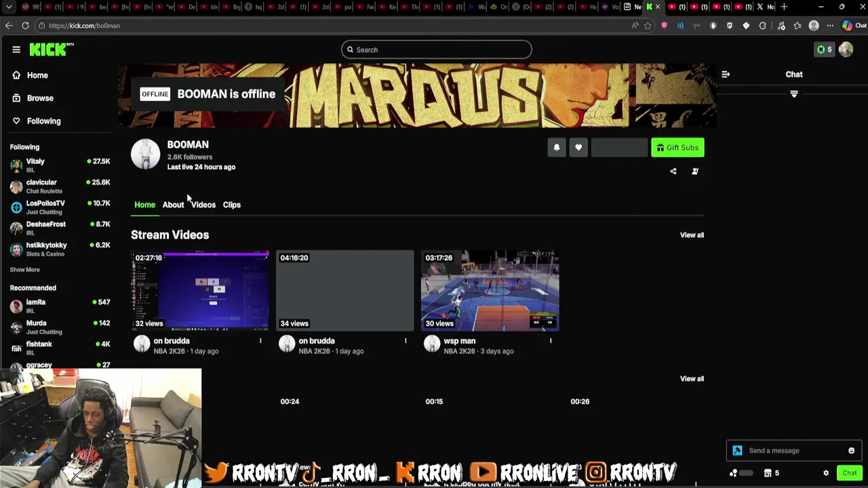Click the heart follow button on the channel
Image resolution: width=868 pixels, height=488 pixels.
(578, 148)
